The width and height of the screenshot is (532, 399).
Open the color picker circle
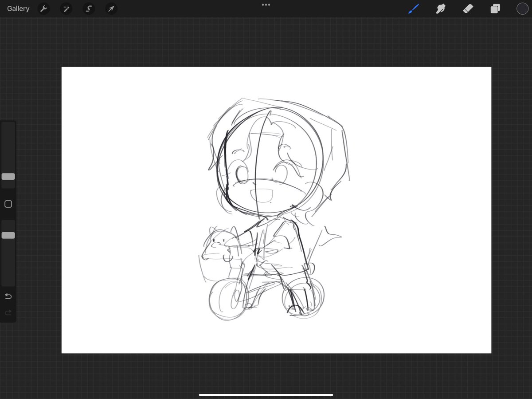coord(522,8)
